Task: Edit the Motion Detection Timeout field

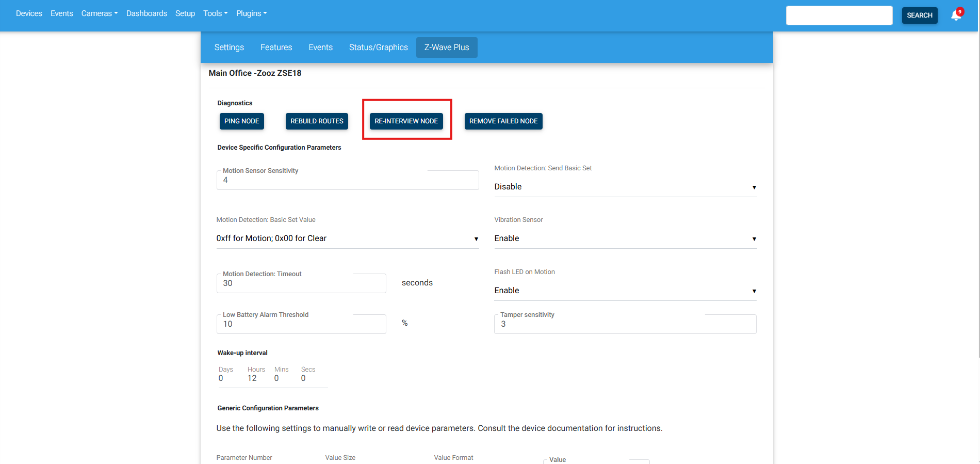Action: click(x=301, y=283)
